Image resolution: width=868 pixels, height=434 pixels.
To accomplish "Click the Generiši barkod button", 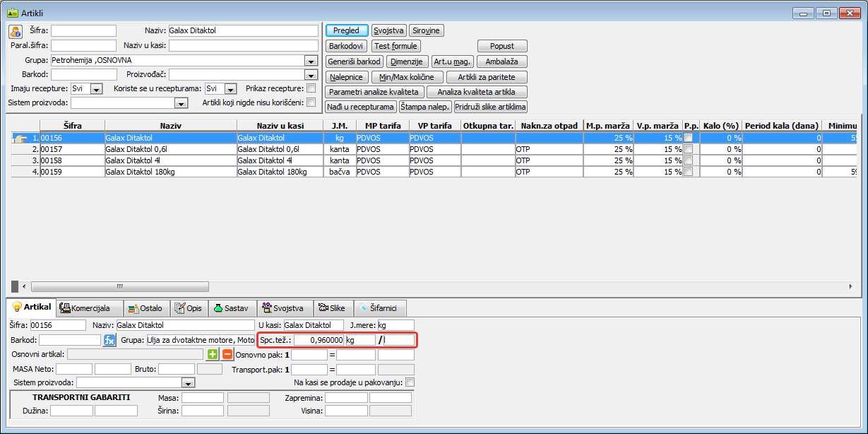I will coord(355,61).
